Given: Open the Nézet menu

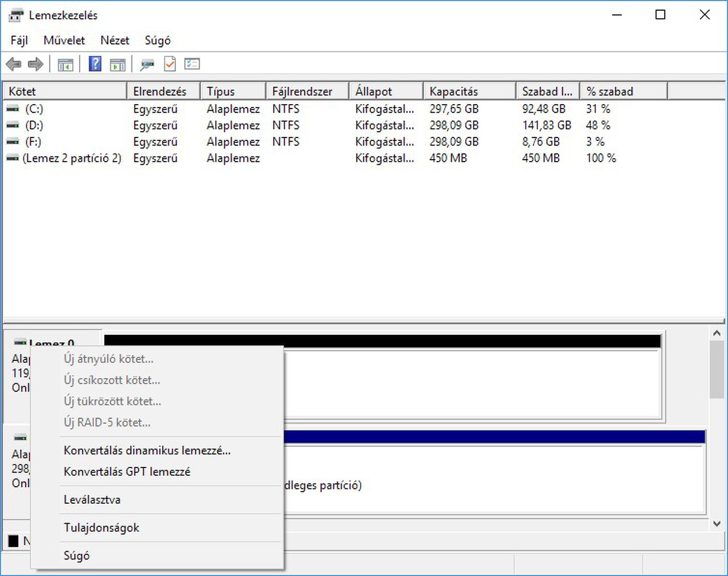Looking at the screenshot, I should pyautogui.click(x=115, y=40).
